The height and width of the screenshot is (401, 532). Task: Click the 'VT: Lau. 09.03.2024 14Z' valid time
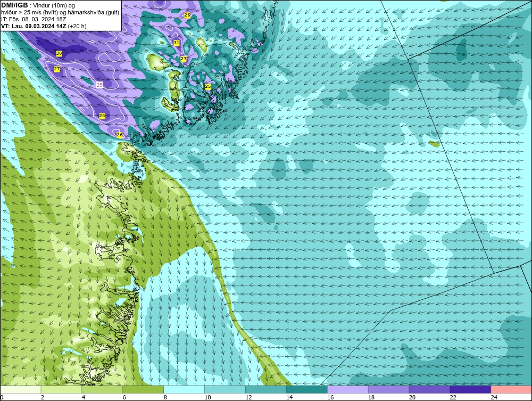pyautogui.click(x=34, y=26)
